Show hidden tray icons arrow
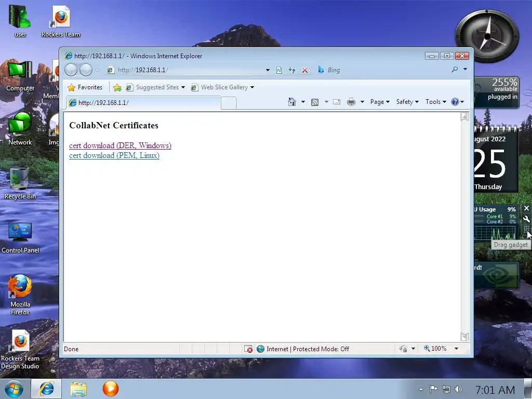The image size is (532, 399). pos(421,390)
